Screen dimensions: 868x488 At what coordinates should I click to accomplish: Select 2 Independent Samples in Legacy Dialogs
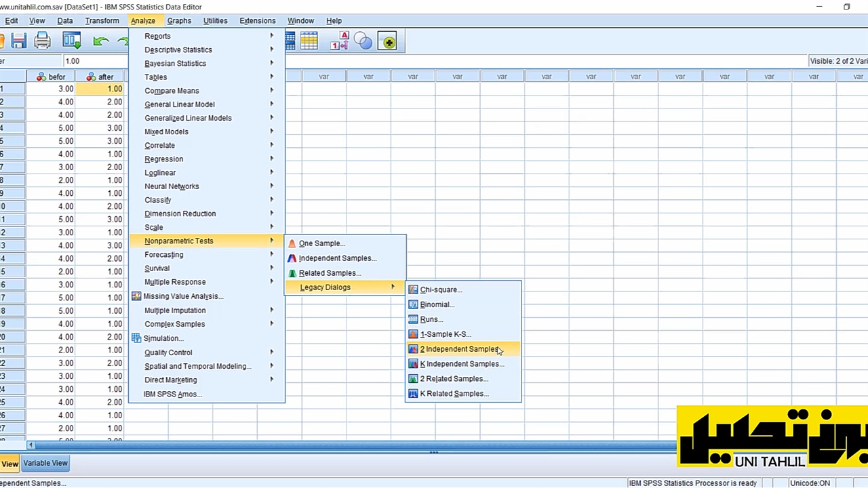[458, 349]
